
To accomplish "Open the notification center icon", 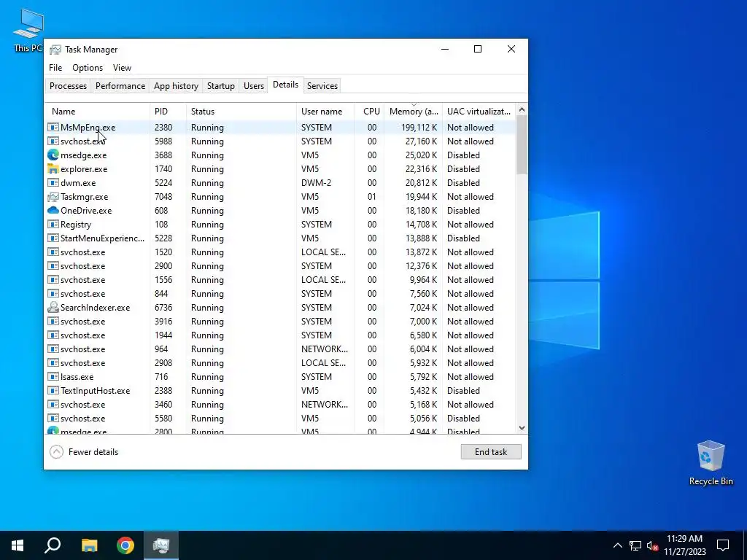I will pyautogui.click(x=723, y=545).
